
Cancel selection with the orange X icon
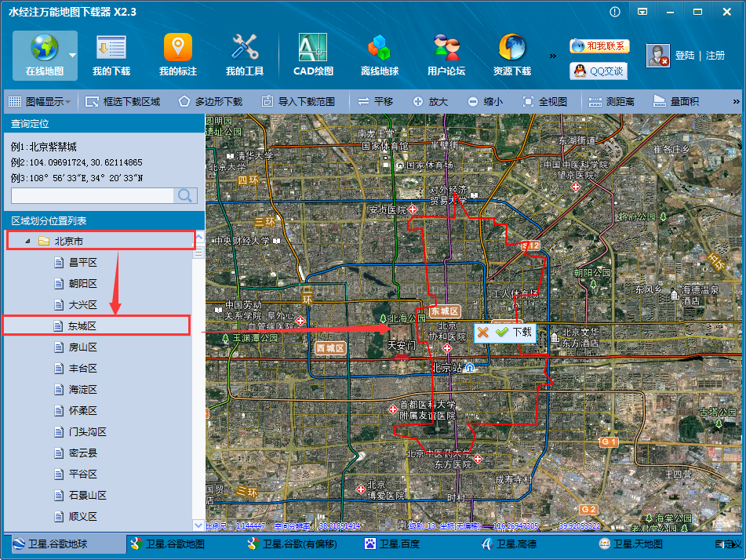coord(483,332)
